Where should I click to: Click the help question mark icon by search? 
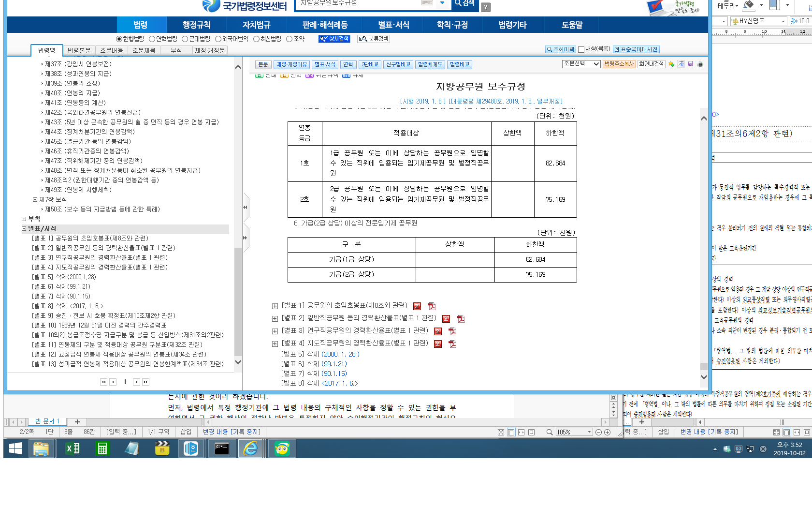(486, 7)
